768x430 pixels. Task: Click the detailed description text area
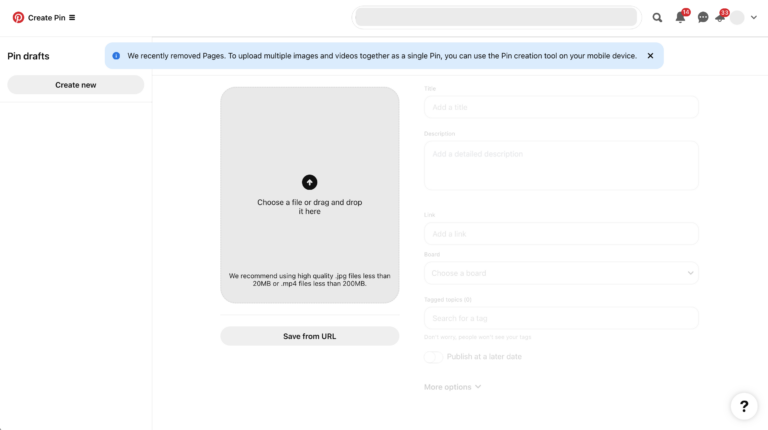coord(561,165)
